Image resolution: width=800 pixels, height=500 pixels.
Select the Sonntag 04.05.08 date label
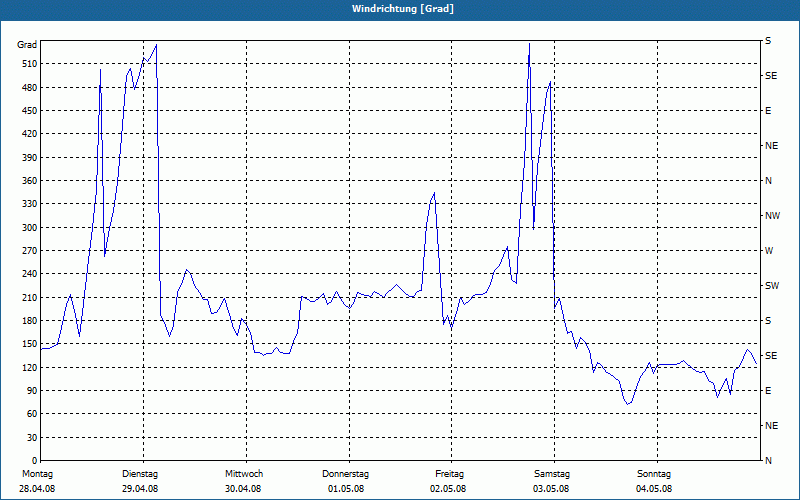654,481
